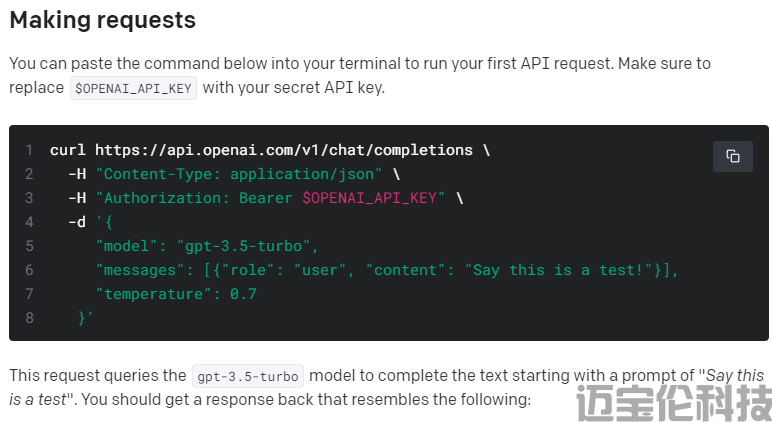
Task: Click the "gpt-3.5-turbo" value on line 5
Action: point(243,246)
